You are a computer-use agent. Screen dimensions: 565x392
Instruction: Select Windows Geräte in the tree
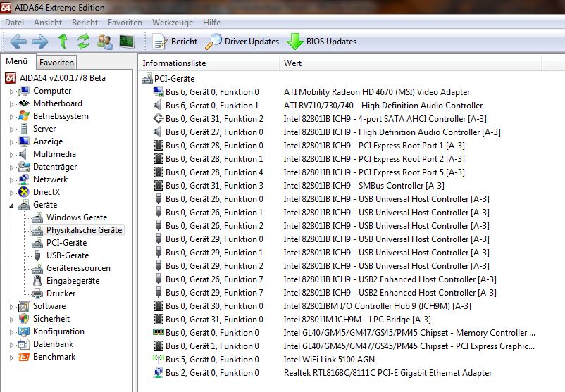pos(77,217)
